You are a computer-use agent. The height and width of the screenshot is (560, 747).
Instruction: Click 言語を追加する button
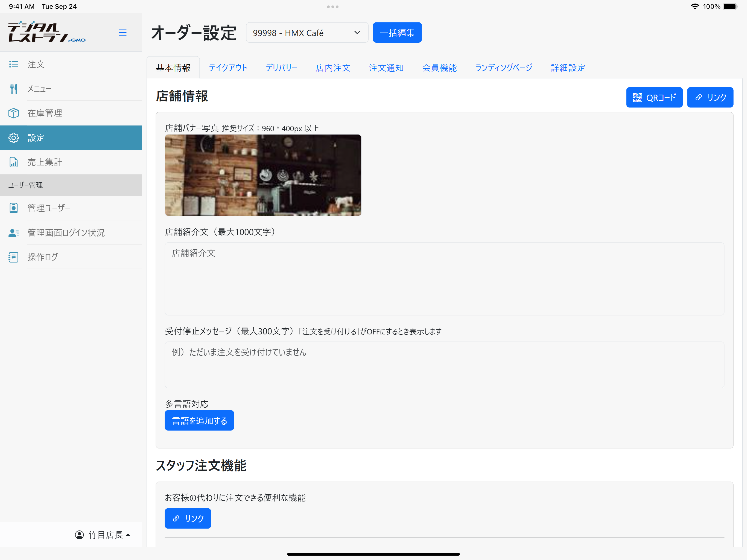click(x=199, y=420)
